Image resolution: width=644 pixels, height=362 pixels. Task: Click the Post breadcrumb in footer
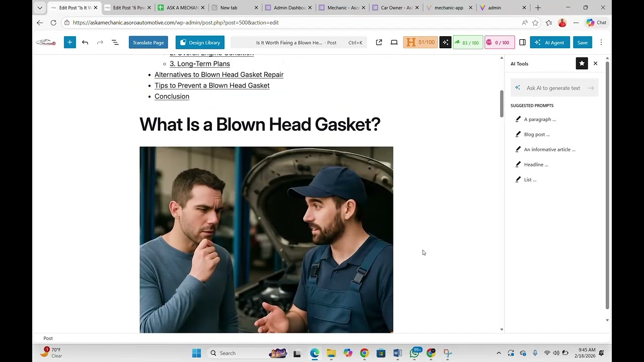(x=48, y=338)
